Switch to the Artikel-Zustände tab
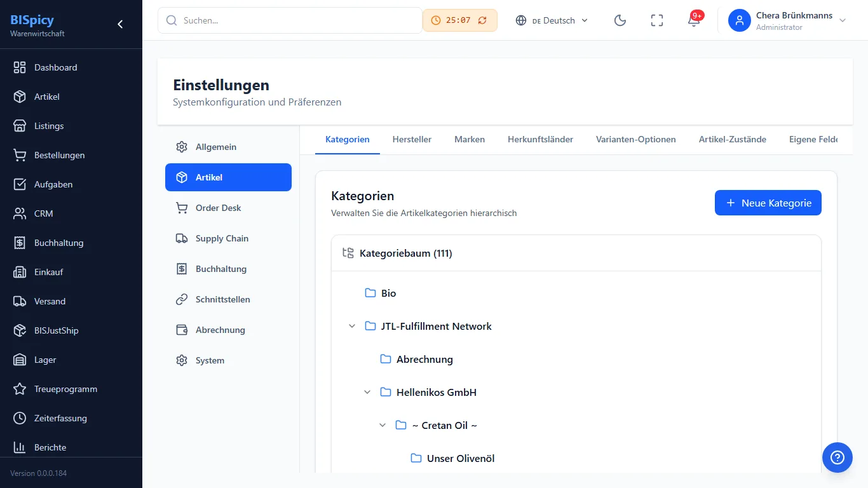The width and height of the screenshot is (868, 488). pos(733,139)
